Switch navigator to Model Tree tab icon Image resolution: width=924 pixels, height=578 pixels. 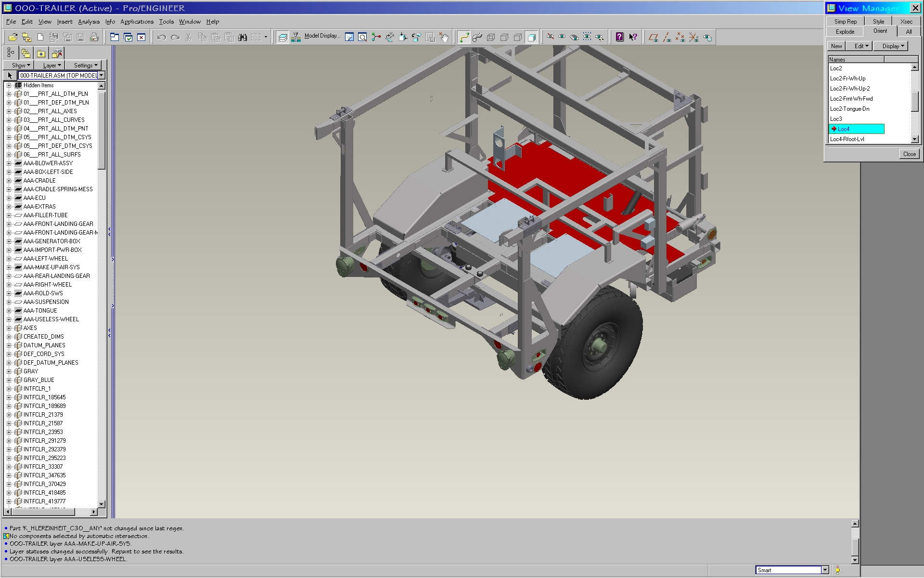pyautogui.click(x=11, y=53)
